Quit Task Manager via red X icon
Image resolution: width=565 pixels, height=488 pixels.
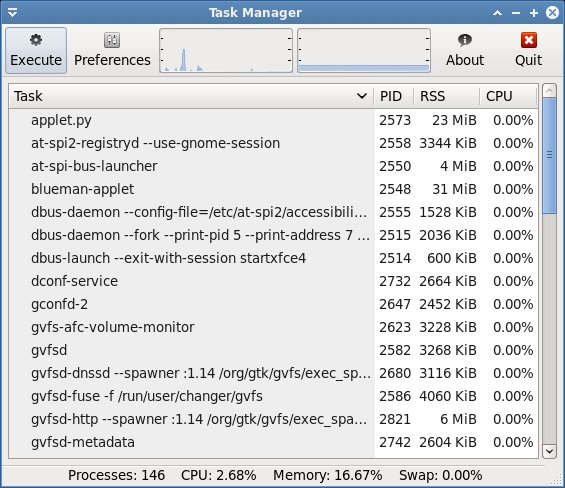(529, 40)
